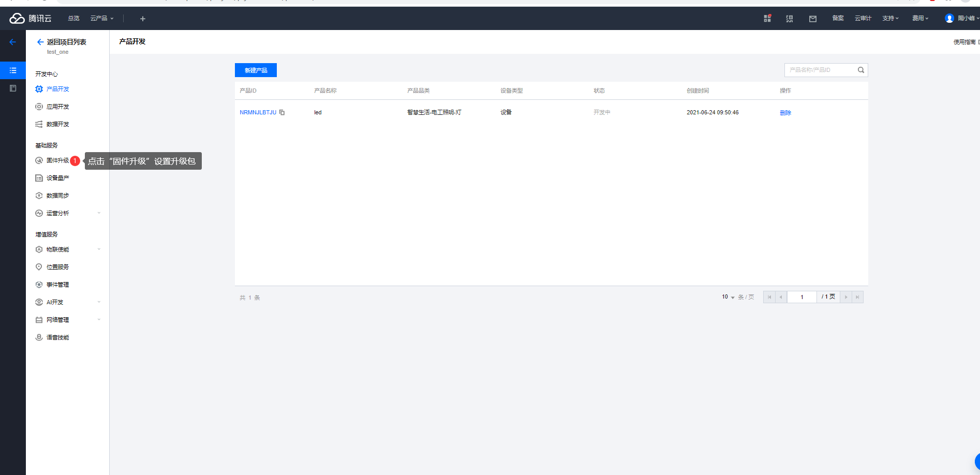Open the mail message icon
Viewport: 980px width, 475px height.
pyautogui.click(x=813, y=19)
